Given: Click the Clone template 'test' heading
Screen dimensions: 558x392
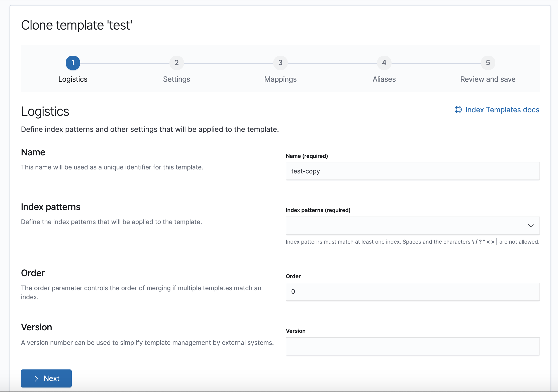Looking at the screenshot, I should click(x=76, y=25).
